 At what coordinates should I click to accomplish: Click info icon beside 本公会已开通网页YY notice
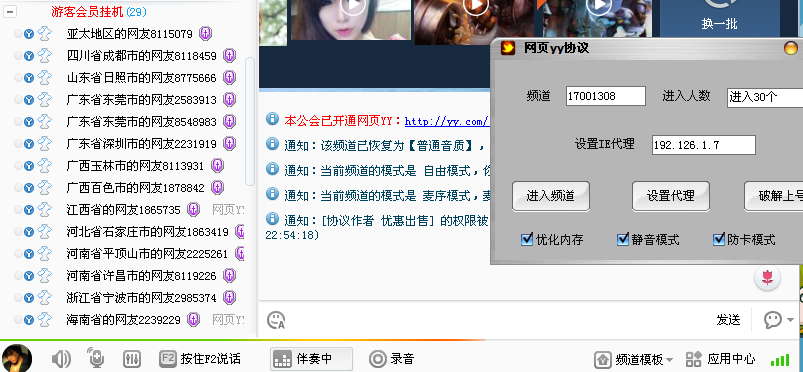[272, 119]
